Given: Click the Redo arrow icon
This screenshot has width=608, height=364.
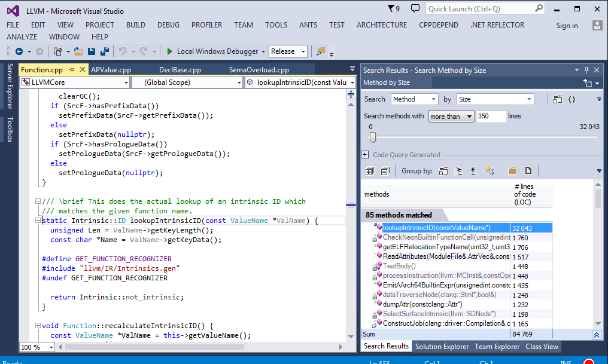Looking at the screenshot, I should [x=144, y=51].
